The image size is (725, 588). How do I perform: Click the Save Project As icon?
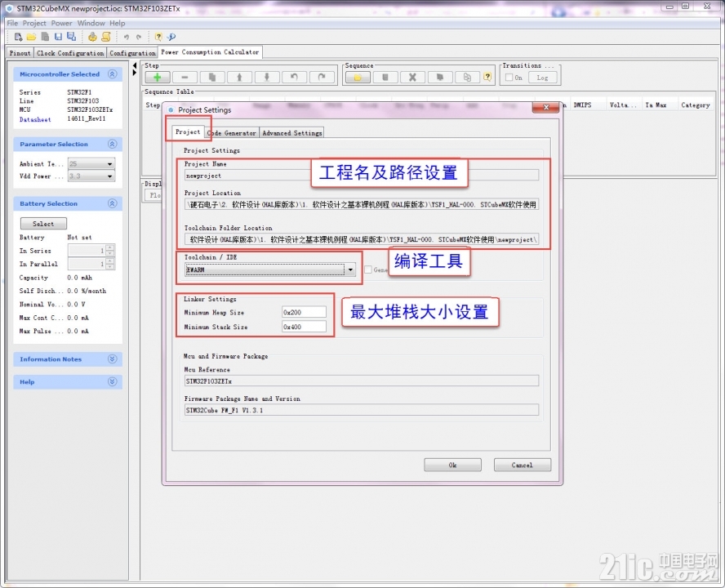[x=72, y=37]
